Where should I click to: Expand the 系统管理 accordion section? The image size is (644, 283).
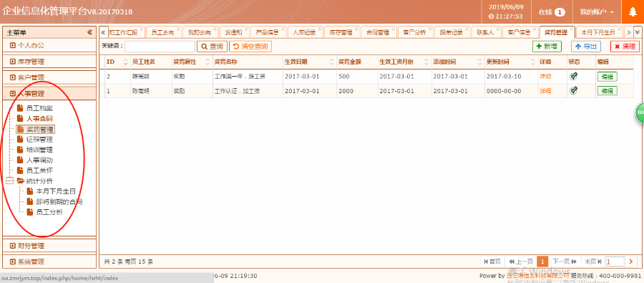49,262
